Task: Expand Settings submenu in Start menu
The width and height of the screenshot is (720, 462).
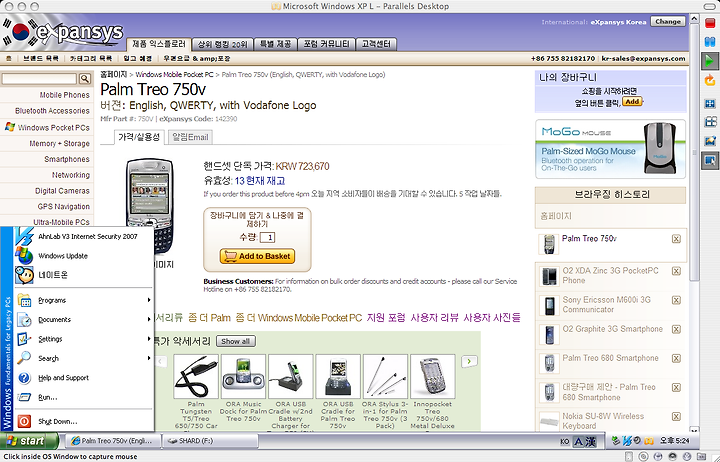Action: tap(84, 339)
